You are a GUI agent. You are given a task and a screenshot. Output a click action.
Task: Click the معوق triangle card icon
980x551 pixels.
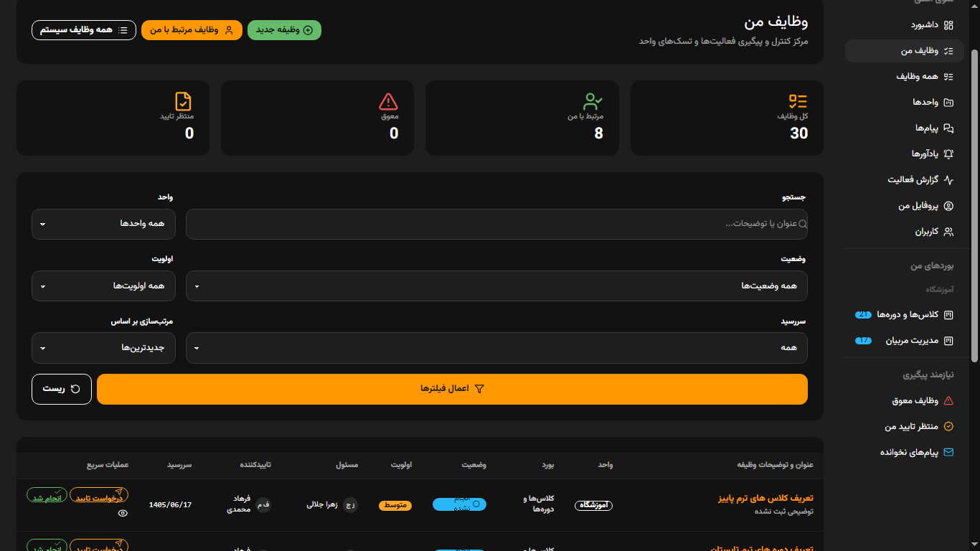point(388,101)
